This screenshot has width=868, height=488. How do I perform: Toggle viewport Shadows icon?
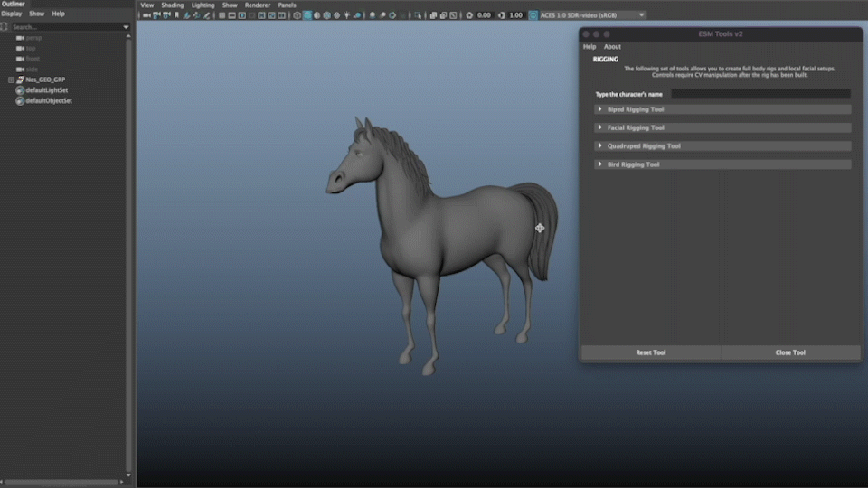click(357, 15)
